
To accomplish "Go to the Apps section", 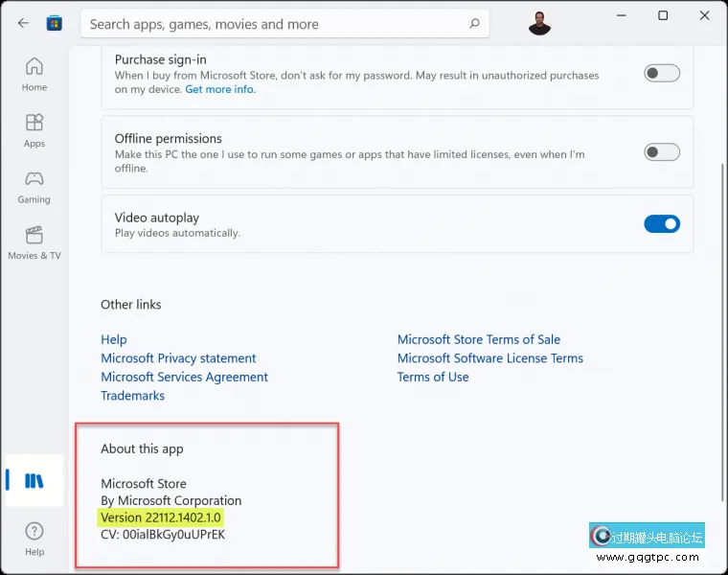I will [x=34, y=130].
